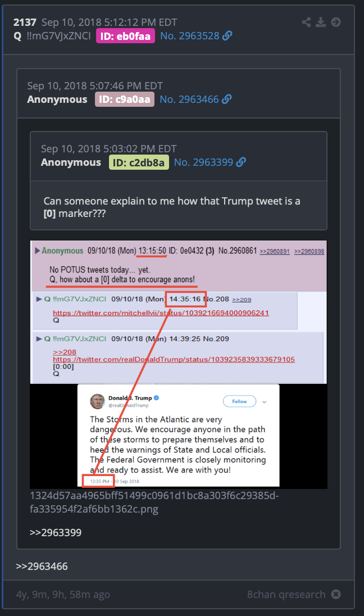Click the post number 2137 heading
This screenshot has width=364, height=616.
pos(25,22)
